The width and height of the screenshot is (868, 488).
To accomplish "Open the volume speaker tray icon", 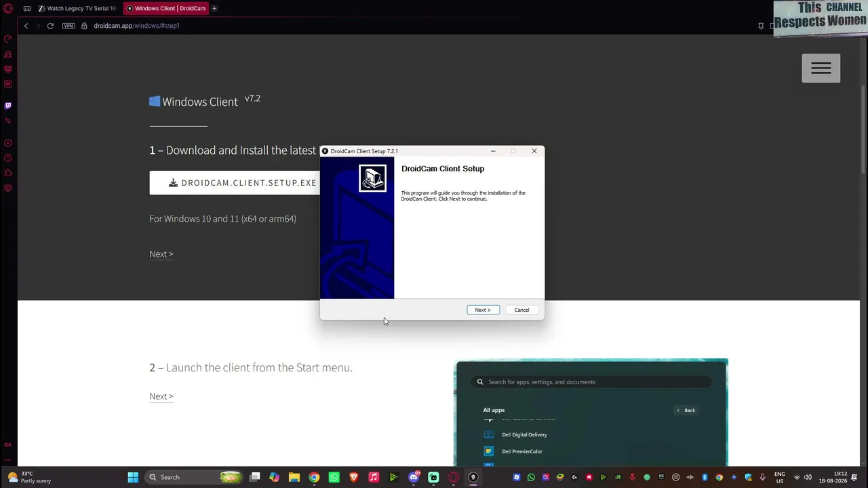I will pyautogui.click(x=808, y=477).
